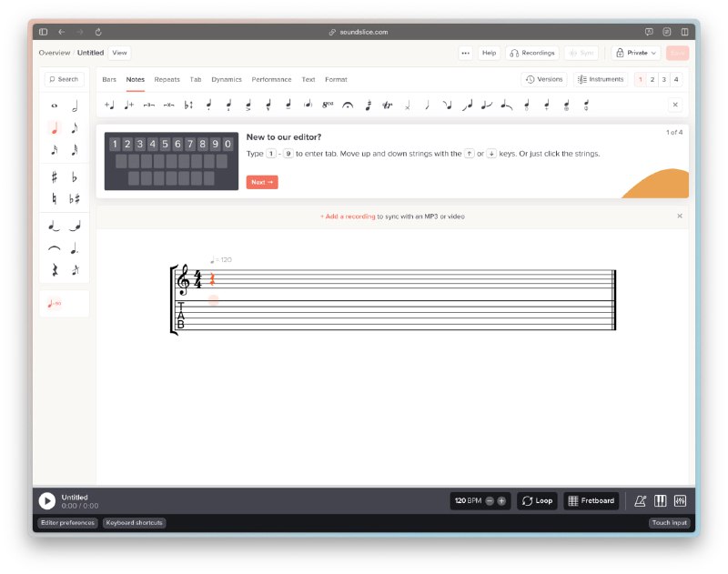This screenshot has height=574, width=728.
Task: Toggle the Fretboard display
Action: (591, 500)
